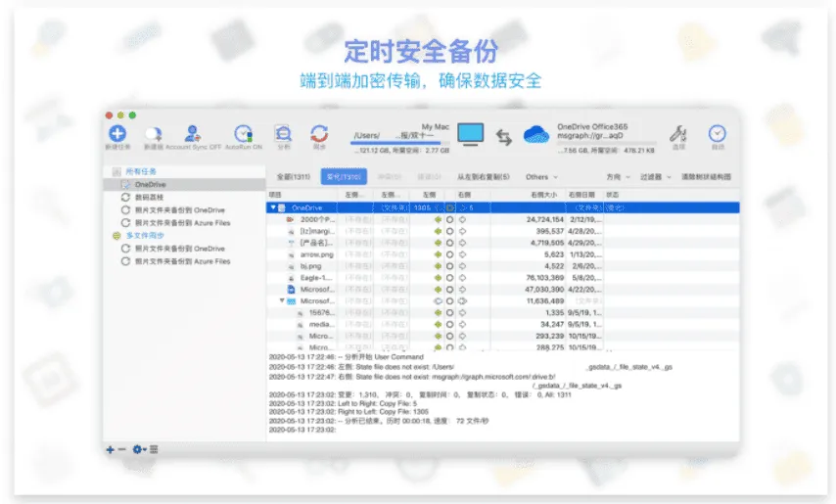Collapse the OneDrive root row triangle

click(273, 207)
